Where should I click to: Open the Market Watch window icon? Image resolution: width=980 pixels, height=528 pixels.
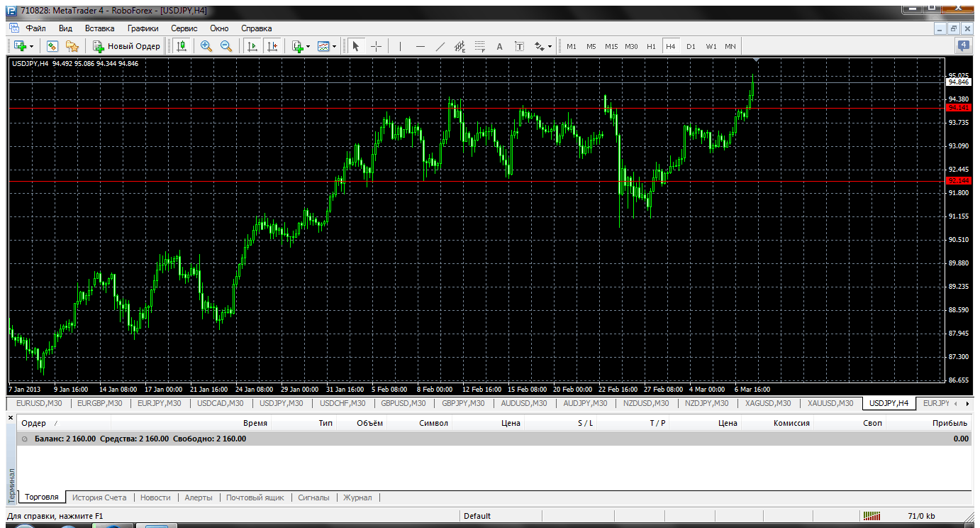(52, 46)
